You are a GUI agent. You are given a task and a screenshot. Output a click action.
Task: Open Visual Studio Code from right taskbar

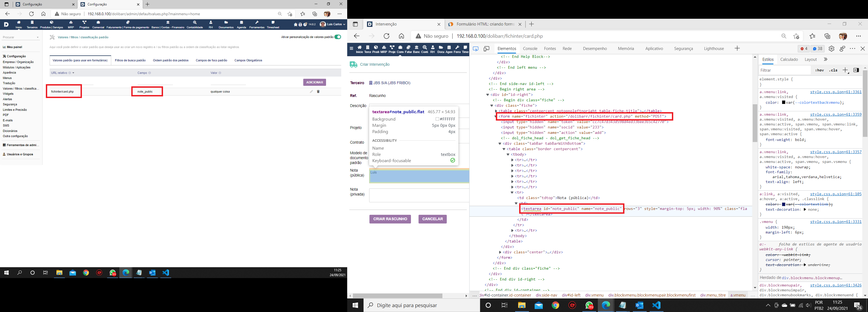tap(656, 305)
